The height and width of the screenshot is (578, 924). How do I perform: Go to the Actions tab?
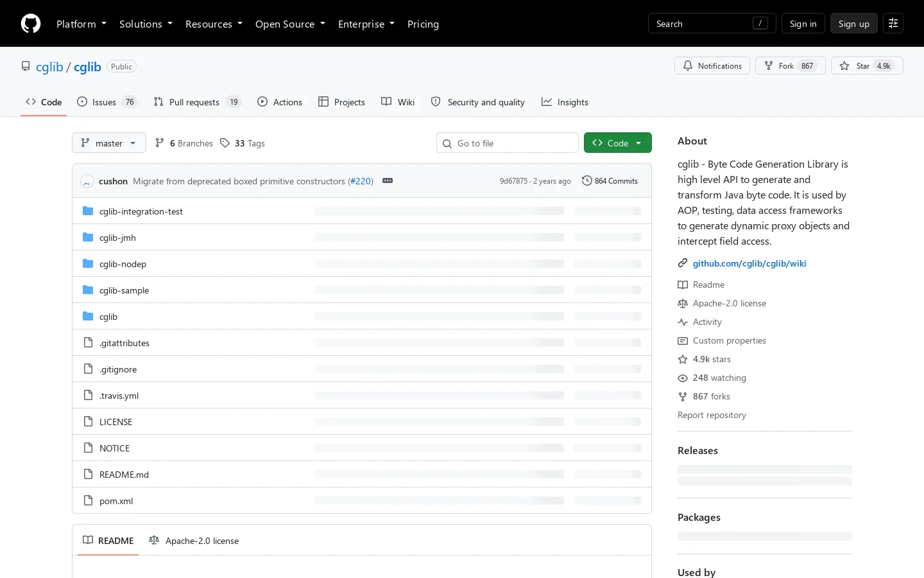(280, 102)
